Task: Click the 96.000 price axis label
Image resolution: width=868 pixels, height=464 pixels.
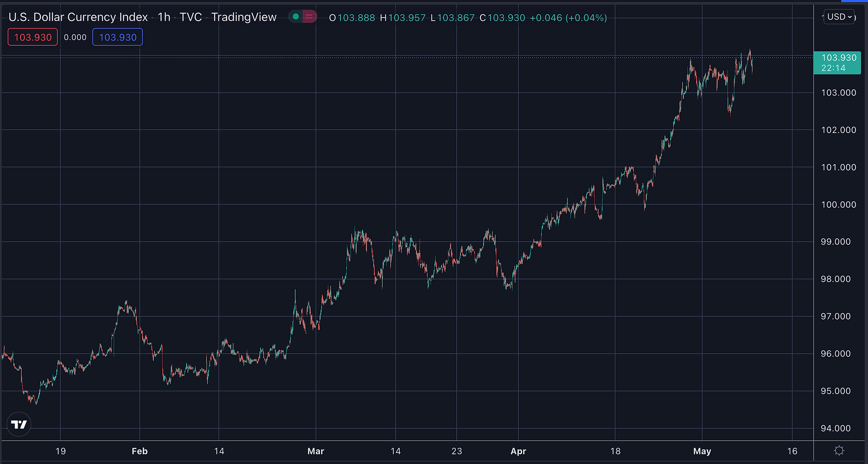Action: [836, 354]
